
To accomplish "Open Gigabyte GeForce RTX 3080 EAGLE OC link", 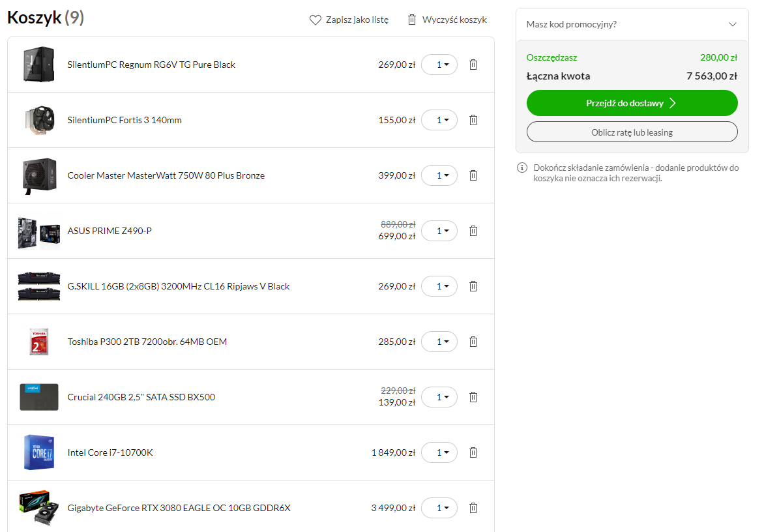I will point(179,508).
